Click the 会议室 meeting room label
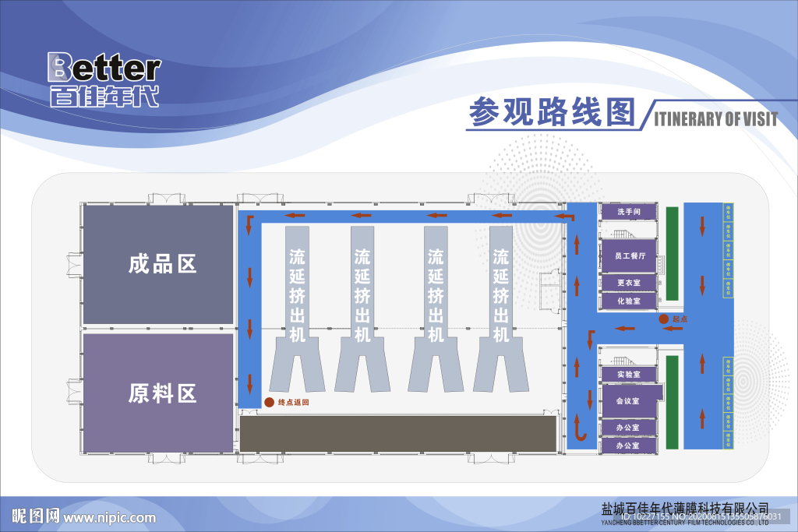798x532 pixels. (x=628, y=401)
